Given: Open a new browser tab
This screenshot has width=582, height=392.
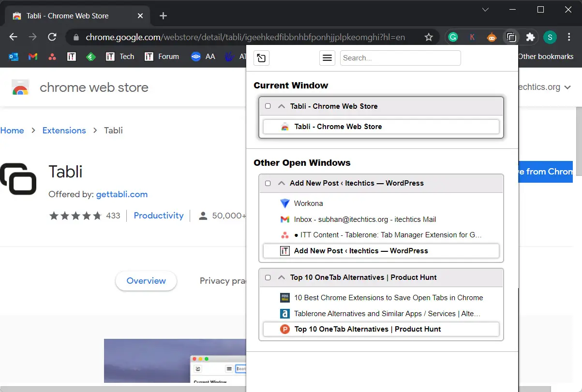Looking at the screenshot, I should [163, 16].
